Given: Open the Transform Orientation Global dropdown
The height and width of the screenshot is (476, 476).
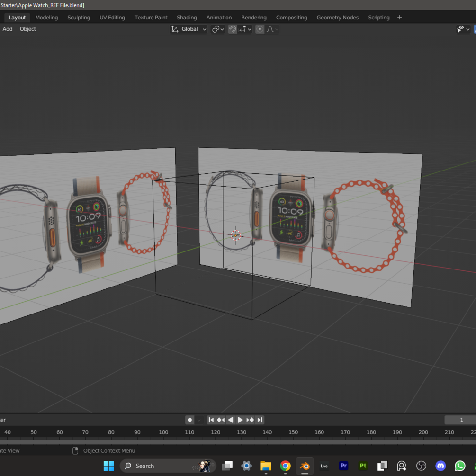Looking at the screenshot, I should (188, 29).
